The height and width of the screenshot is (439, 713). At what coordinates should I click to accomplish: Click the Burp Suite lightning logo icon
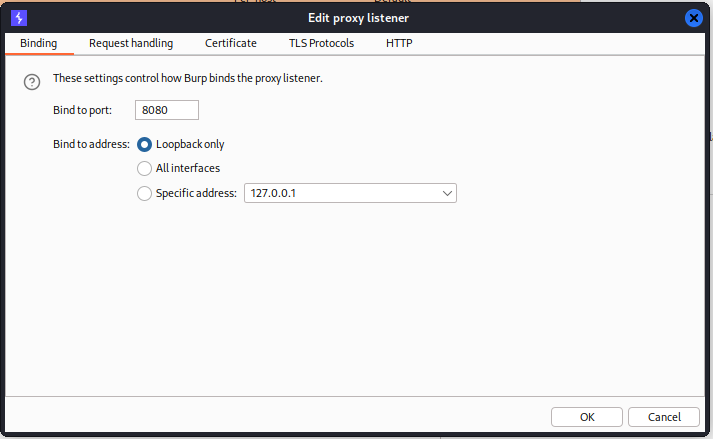(x=18, y=17)
